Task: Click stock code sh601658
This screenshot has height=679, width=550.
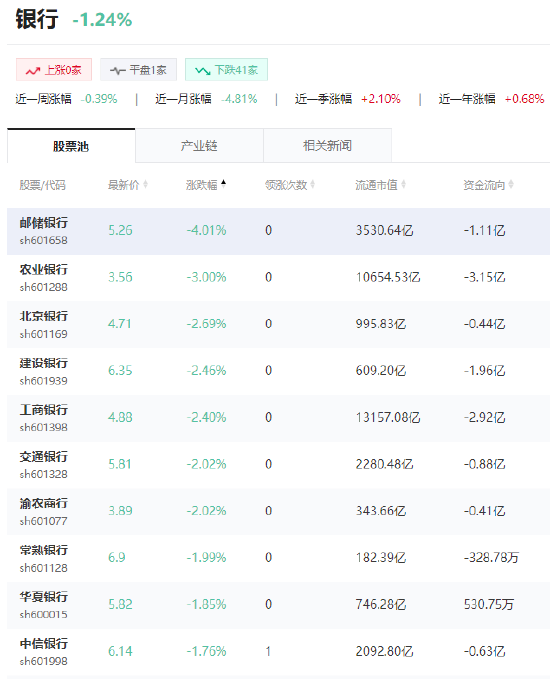Action: coord(44,240)
